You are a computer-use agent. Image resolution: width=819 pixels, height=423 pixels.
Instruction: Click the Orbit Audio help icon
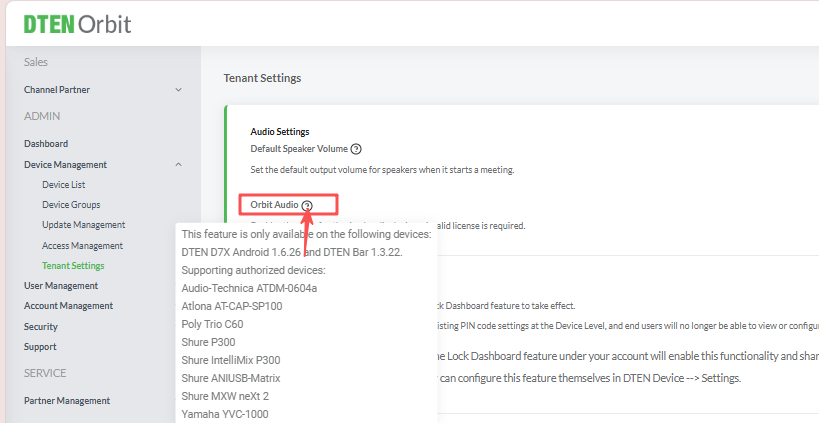point(307,205)
